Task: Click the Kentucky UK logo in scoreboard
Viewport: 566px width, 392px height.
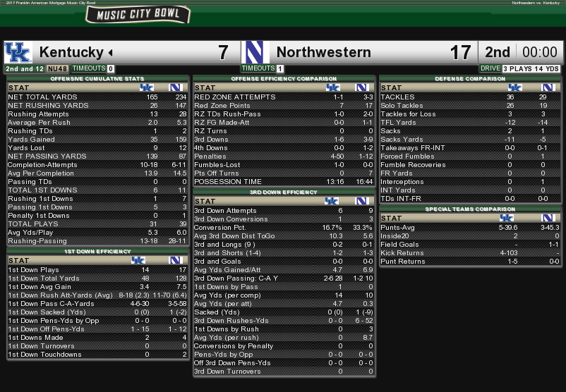Action: [x=18, y=52]
